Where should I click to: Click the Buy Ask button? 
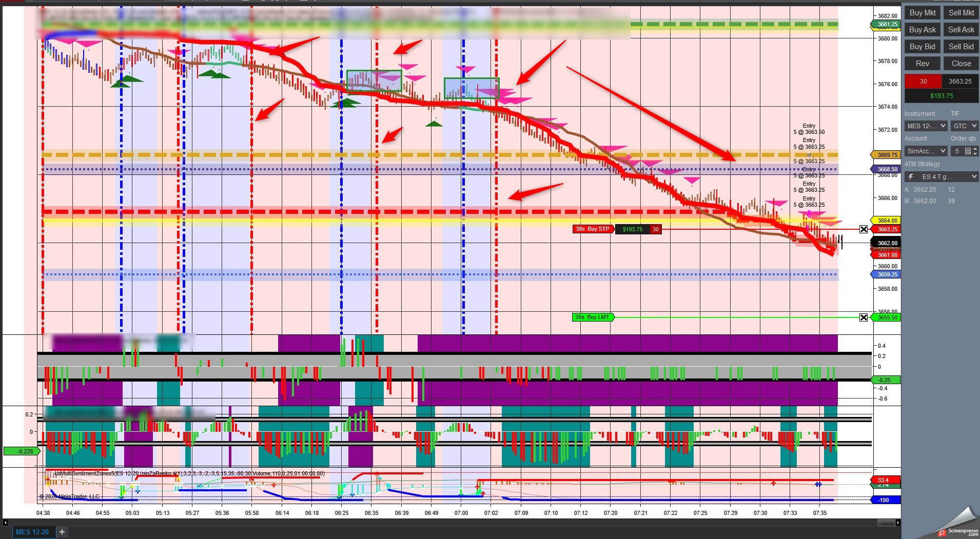click(x=923, y=30)
